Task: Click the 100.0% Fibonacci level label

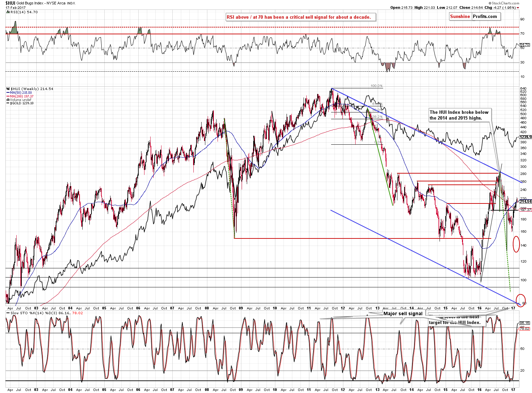Action: pyautogui.click(x=377, y=86)
